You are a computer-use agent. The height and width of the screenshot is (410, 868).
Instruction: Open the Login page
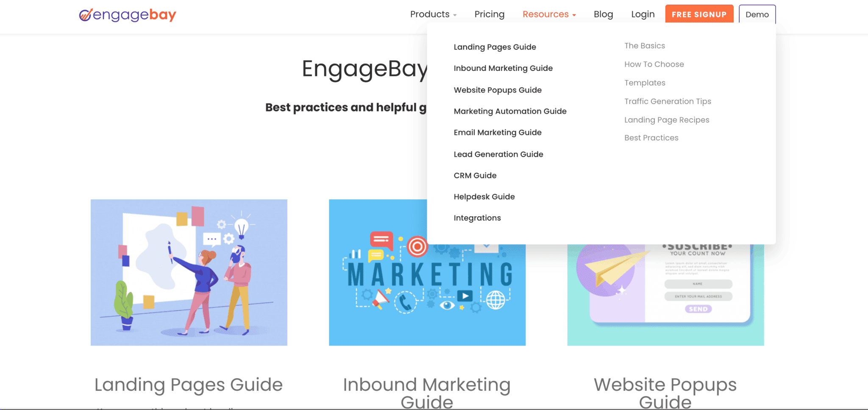click(x=643, y=14)
